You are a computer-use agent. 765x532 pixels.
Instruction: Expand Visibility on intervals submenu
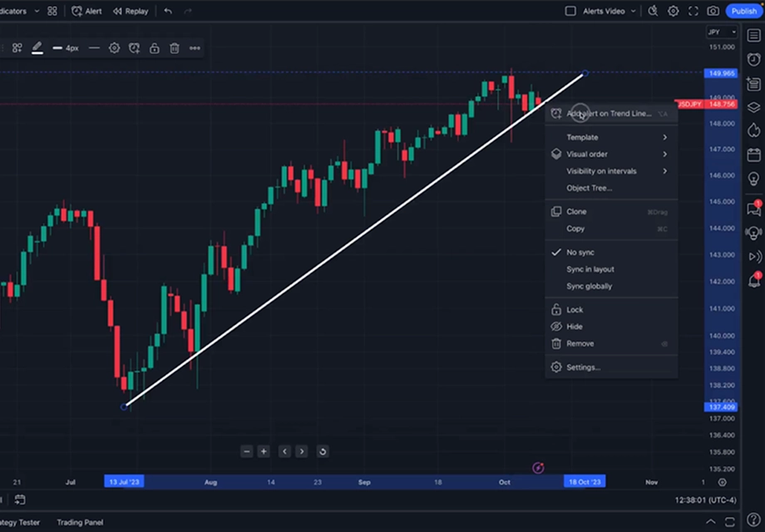pos(611,171)
